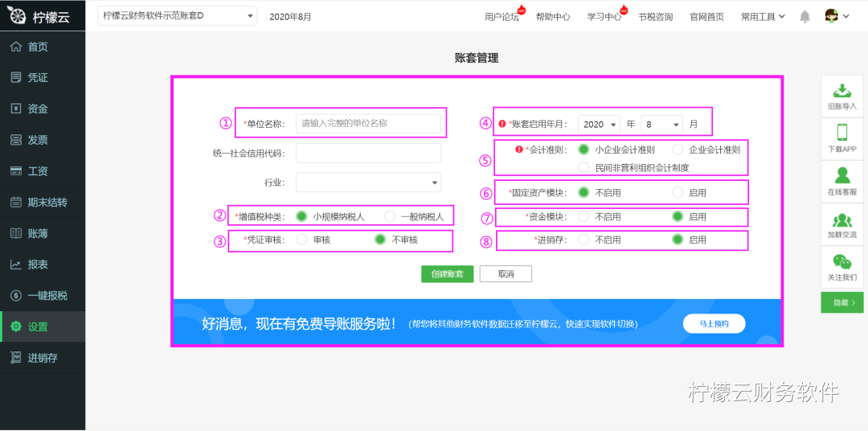Click the 关注我们 WeChat icon
868x431 pixels.
click(x=842, y=261)
